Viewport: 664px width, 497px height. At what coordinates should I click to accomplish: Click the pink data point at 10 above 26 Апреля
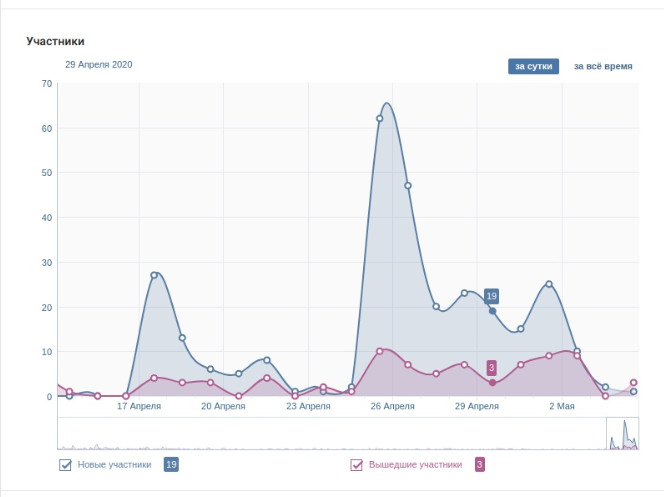(x=380, y=351)
